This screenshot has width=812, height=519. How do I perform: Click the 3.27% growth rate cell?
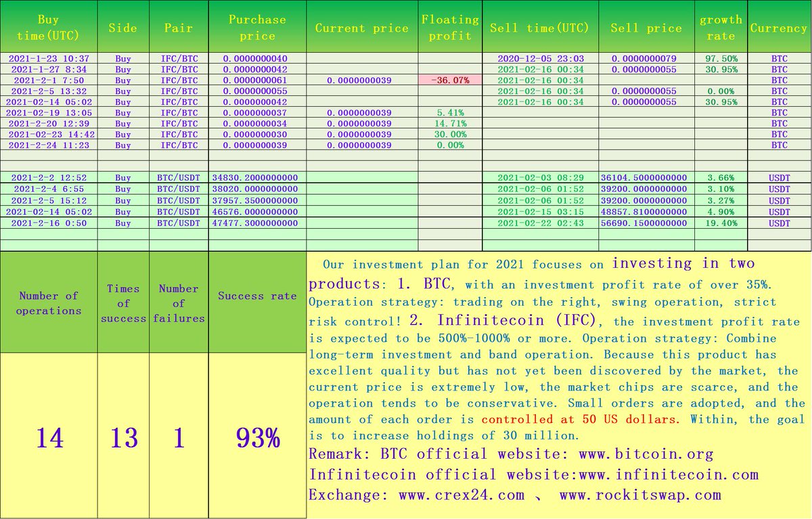pos(721,200)
